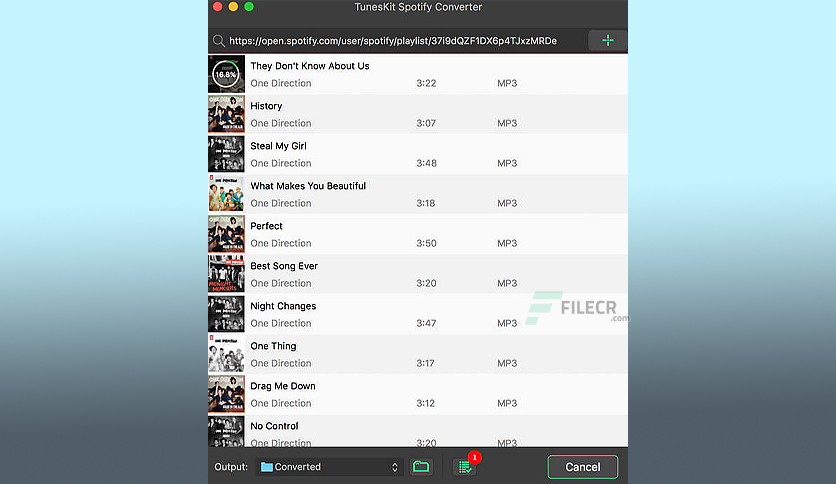Click the Cancel button
The height and width of the screenshot is (484, 836).
click(x=583, y=467)
